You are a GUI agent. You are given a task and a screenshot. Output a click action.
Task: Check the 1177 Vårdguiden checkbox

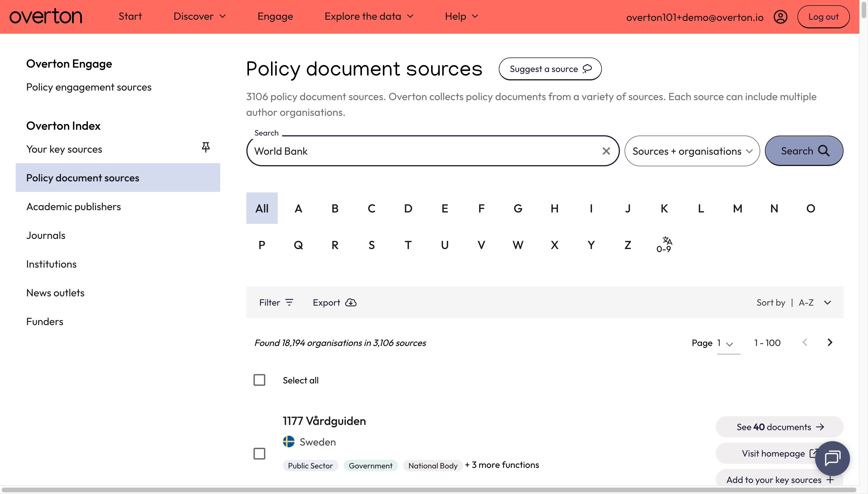click(259, 454)
